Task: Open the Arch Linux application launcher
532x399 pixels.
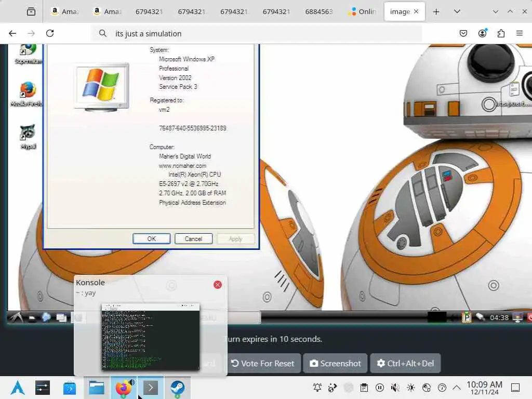Action: tap(17, 388)
